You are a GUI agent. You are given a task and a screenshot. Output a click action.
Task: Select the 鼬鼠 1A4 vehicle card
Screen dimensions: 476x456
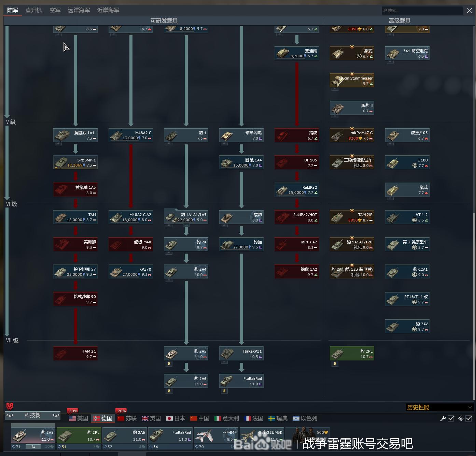pyautogui.click(x=241, y=162)
